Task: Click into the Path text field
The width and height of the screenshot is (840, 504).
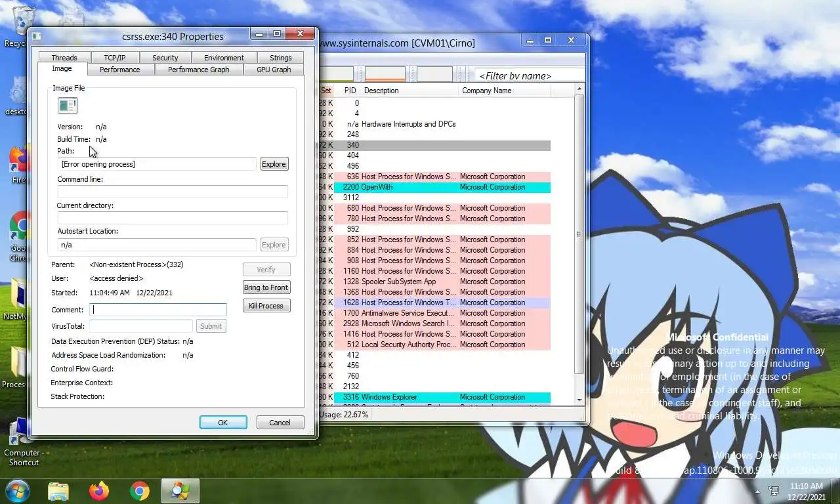Action: coord(157,164)
